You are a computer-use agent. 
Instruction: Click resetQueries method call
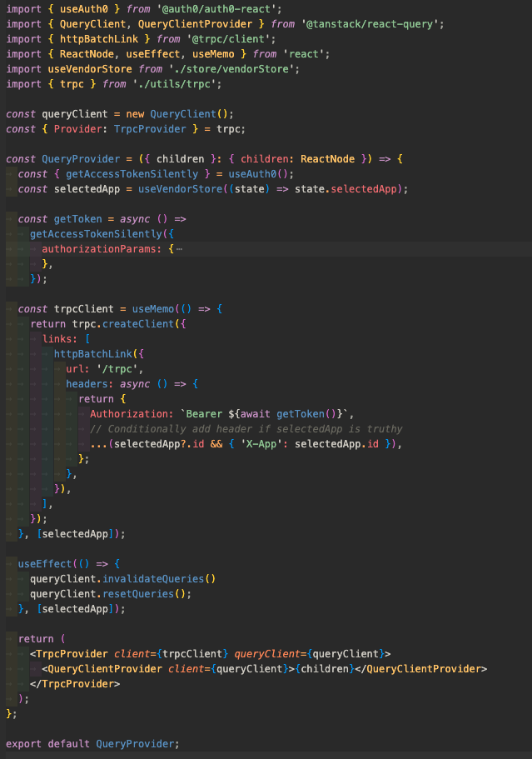(138, 594)
